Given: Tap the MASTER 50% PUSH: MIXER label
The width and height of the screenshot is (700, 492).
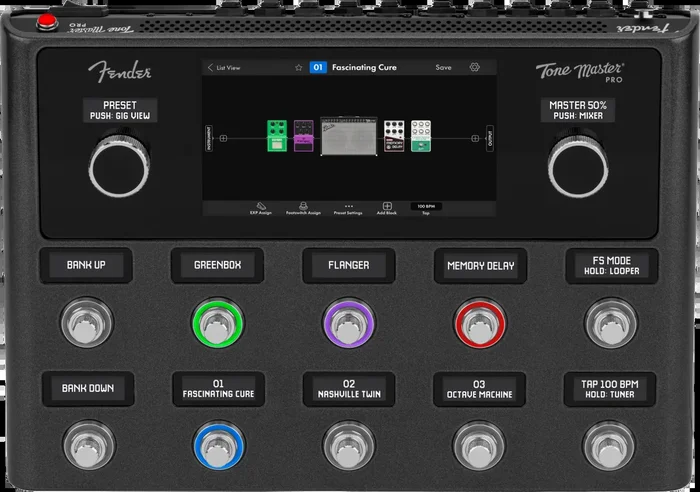Looking at the screenshot, I should [578, 110].
